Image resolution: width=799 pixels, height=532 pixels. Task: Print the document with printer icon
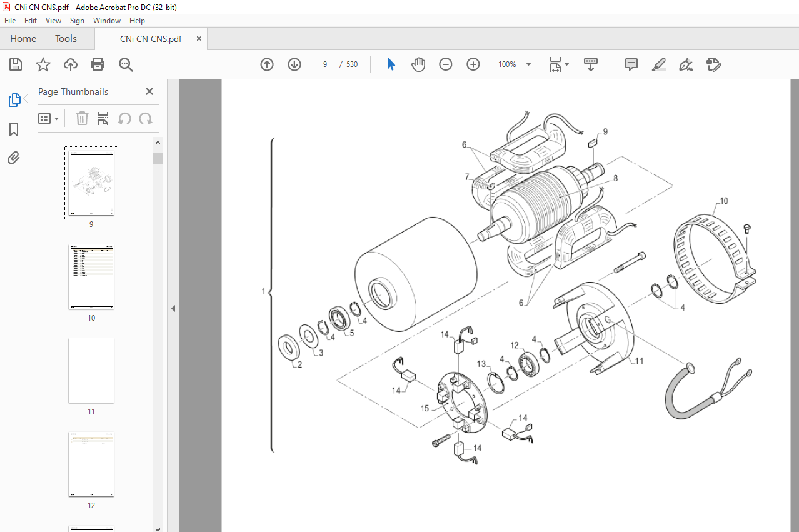(x=98, y=64)
